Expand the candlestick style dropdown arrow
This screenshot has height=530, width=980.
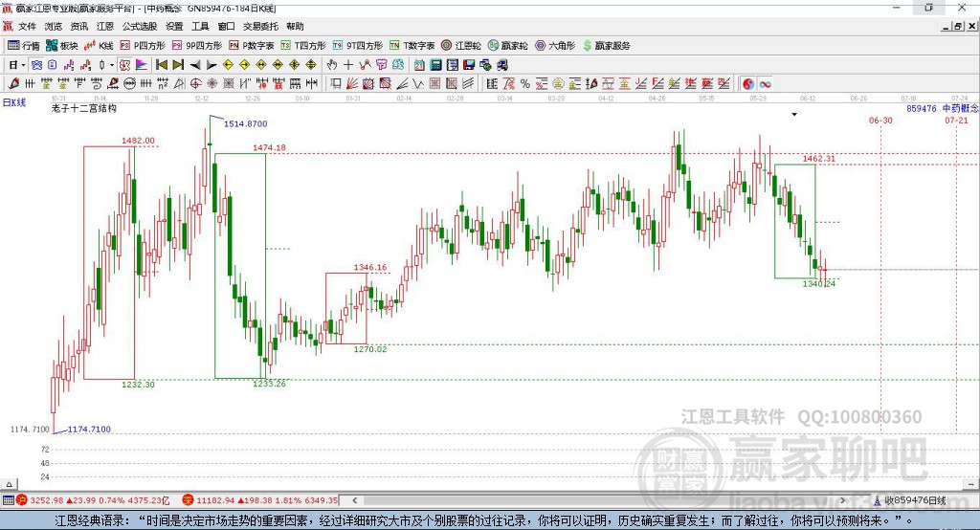coord(112,65)
